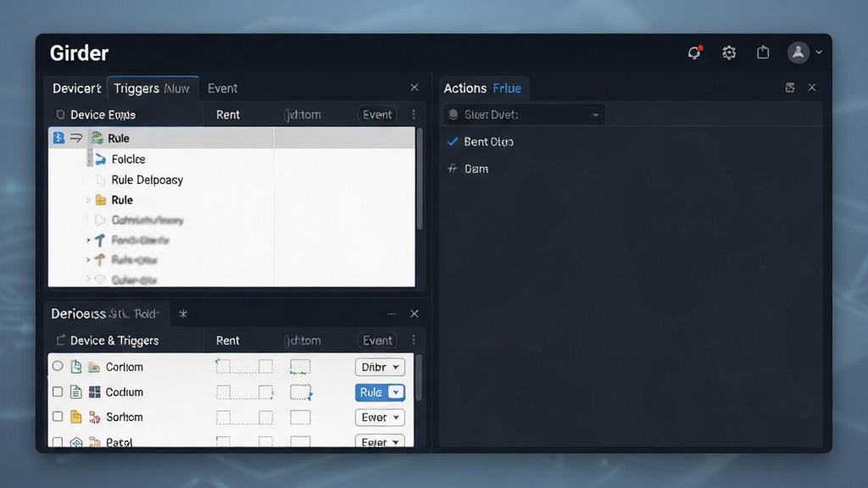Screen dimensions: 868x488
Task: Click the Patal cube icon
Action: pos(76,442)
